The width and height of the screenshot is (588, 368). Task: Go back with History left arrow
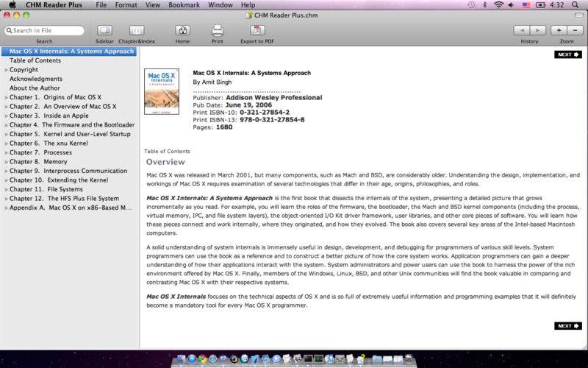click(522, 30)
